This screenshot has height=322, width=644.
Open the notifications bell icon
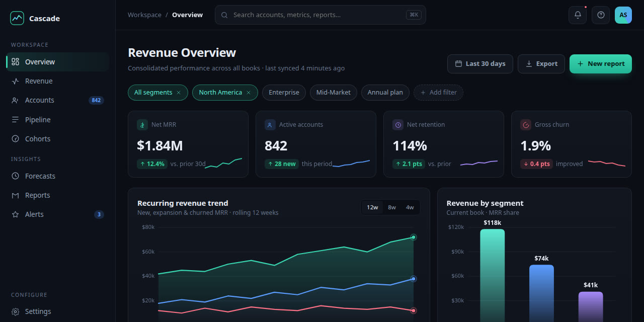pos(578,15)
